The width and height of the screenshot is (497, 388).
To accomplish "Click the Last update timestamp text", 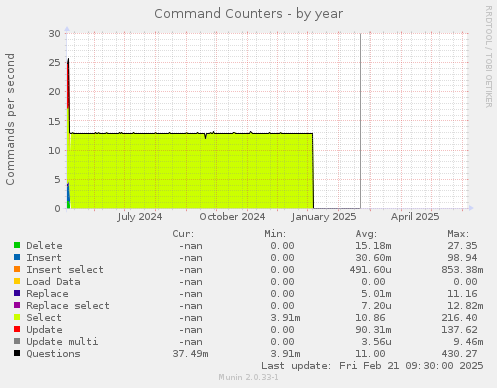I will 372,366.
